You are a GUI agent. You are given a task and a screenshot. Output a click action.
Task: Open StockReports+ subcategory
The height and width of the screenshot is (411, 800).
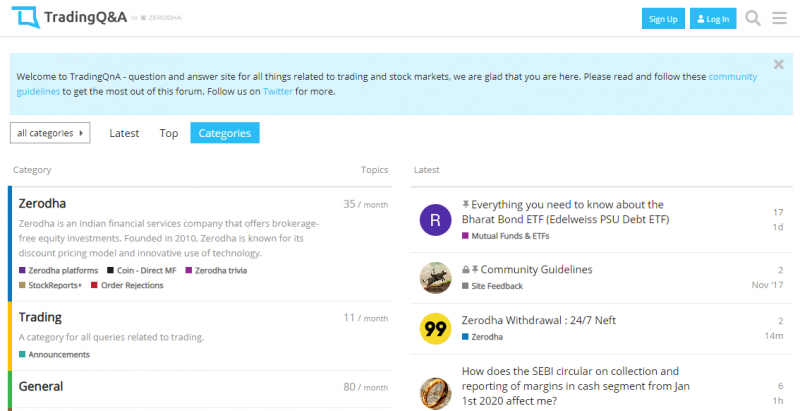pyautogui.click(x=51, y=285)
